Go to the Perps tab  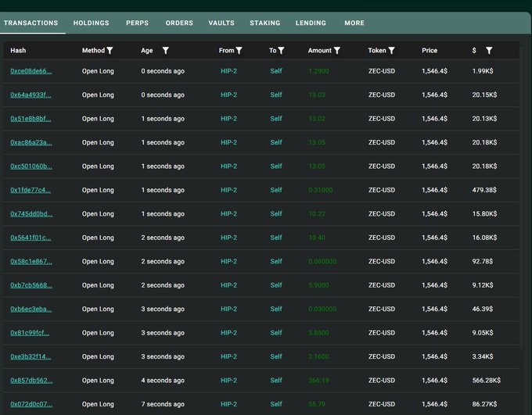[x=138, y=23]
